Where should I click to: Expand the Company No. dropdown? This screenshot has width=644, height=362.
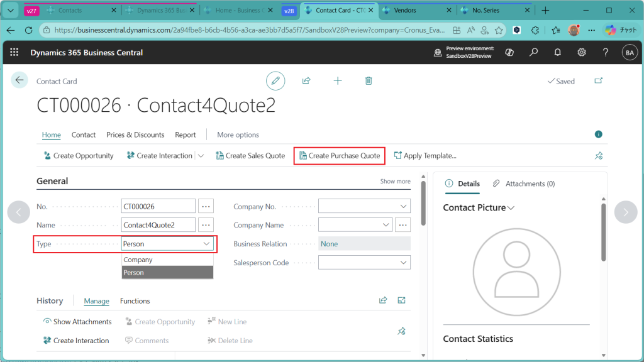pos(403,206)
